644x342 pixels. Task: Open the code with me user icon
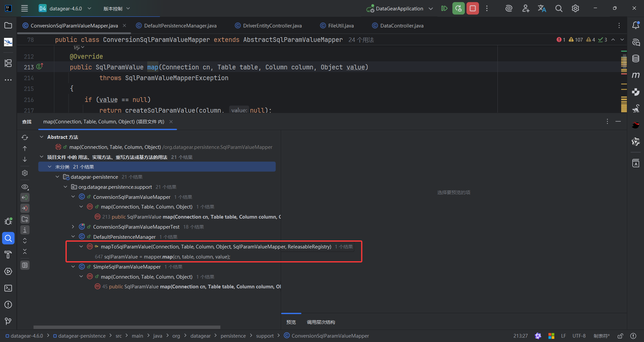pos(526,8)
